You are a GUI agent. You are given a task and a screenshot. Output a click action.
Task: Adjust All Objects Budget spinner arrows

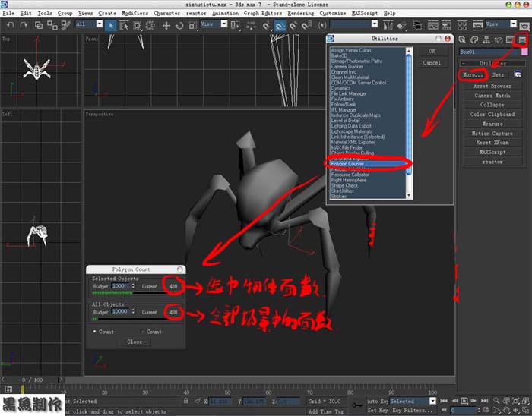point(133,311)
